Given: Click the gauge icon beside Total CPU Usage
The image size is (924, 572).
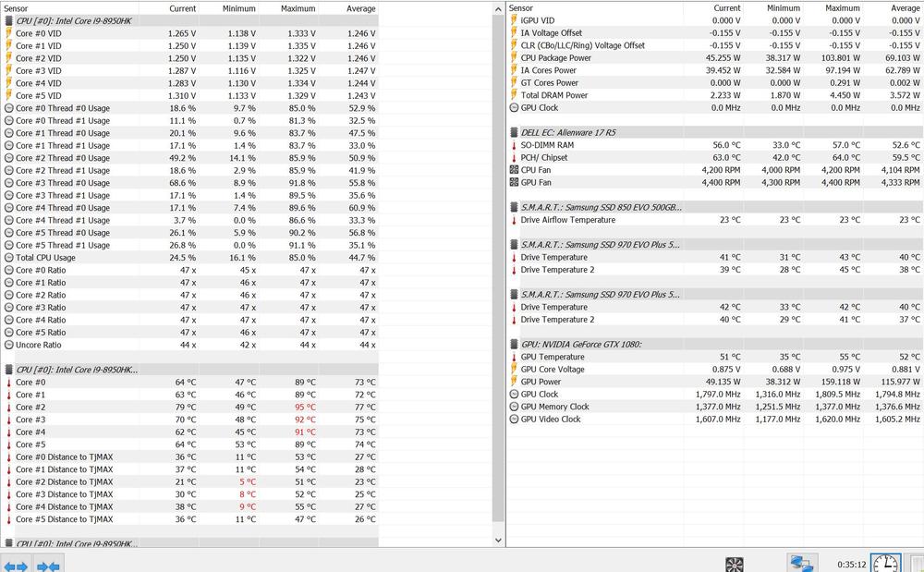Looking at the screenshot, I should tap(8, 258).
